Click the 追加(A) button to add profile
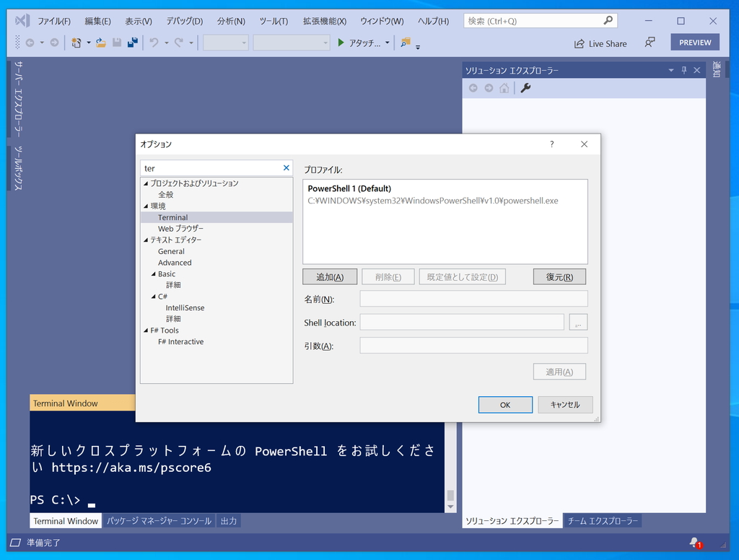739x560 pixels. (x=330, y=276)
